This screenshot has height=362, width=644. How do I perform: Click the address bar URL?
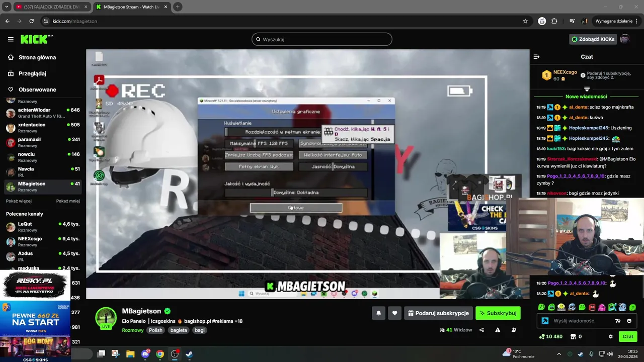point(75,21)
